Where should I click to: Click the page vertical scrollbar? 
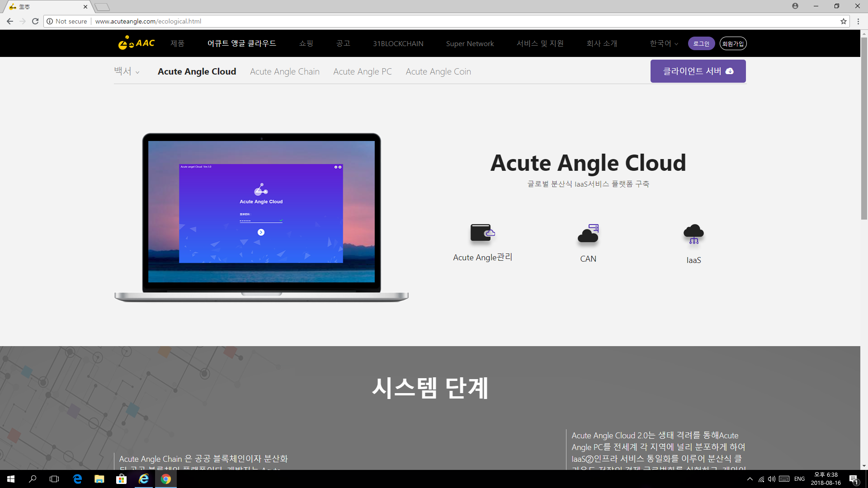864,129
